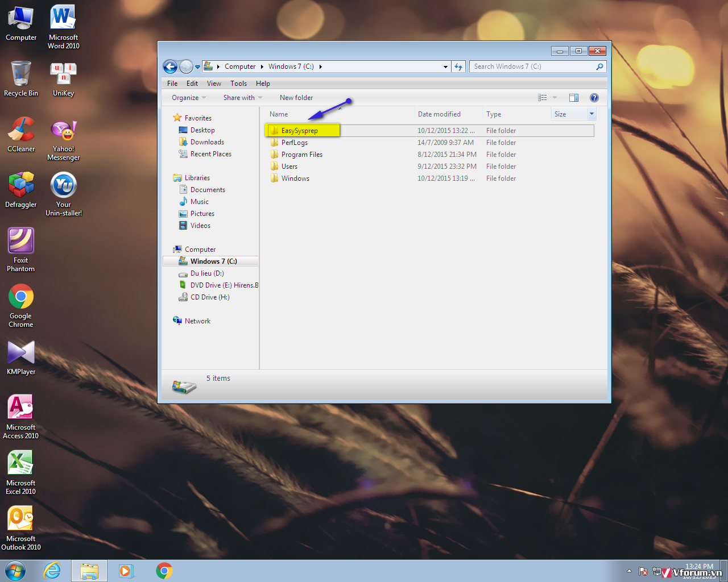Sort by the Date modified column header

coord(448,114)
